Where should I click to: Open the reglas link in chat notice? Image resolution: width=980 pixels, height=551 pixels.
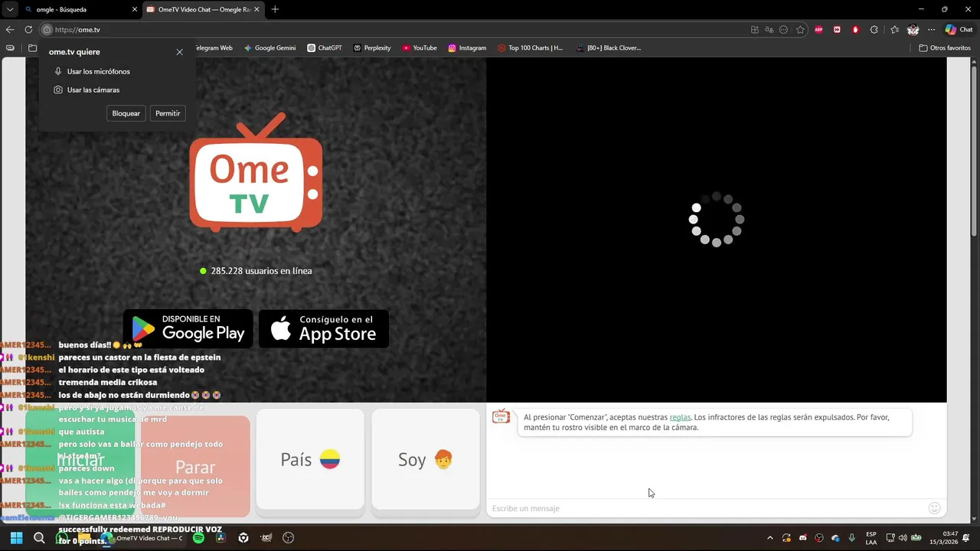pos(680,417)
